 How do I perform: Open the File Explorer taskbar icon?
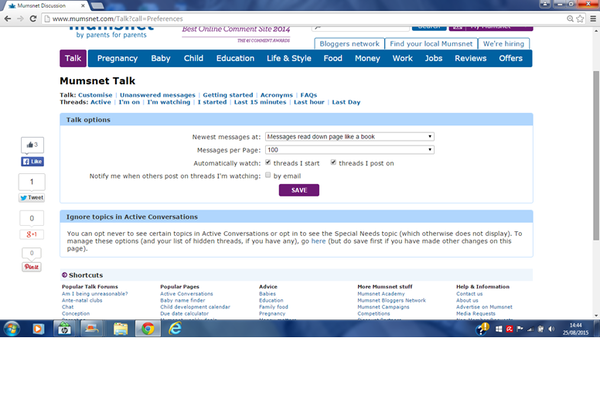121,329
